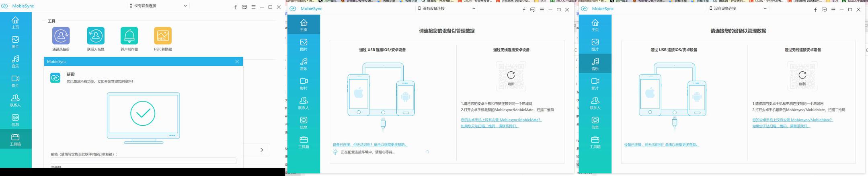Click the QR code placeholder in middle window
The height and width of the screenshot is (176, 868).
511,76
